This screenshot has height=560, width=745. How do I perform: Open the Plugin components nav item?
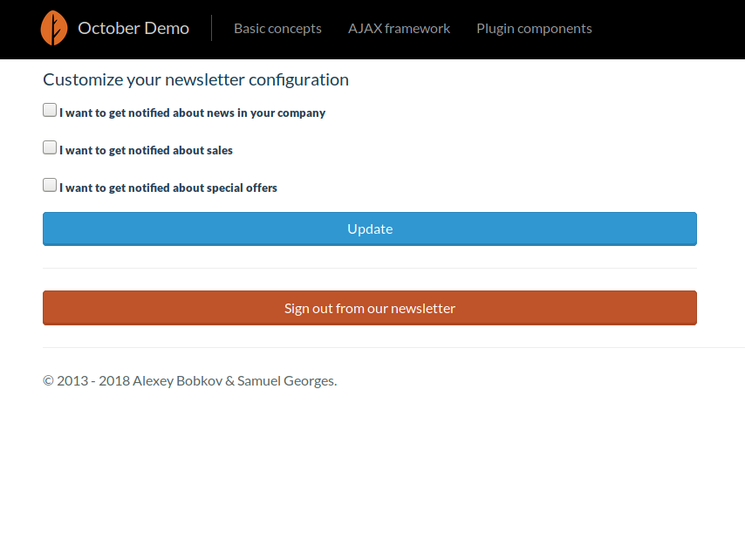(x=534, y=29)
